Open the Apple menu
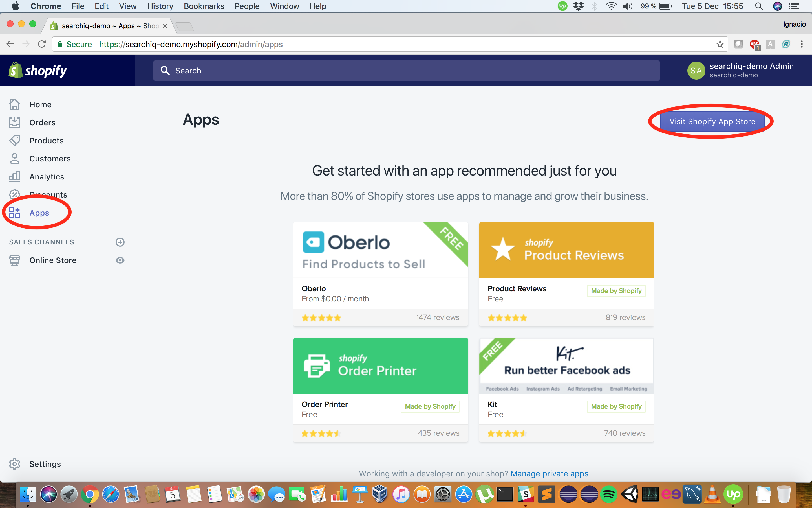 coord(15,6)
